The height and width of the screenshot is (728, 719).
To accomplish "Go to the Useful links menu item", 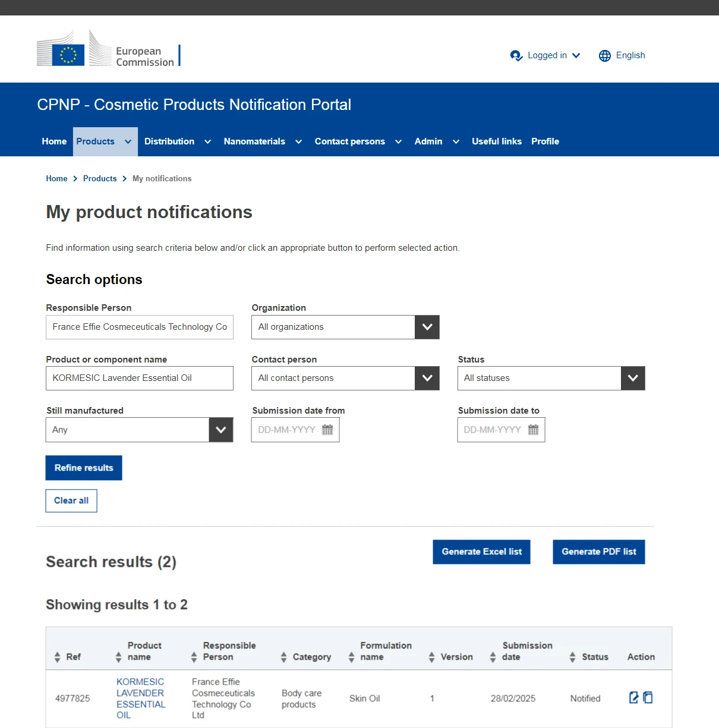I will pyautogui.click(x=497, y=141).
